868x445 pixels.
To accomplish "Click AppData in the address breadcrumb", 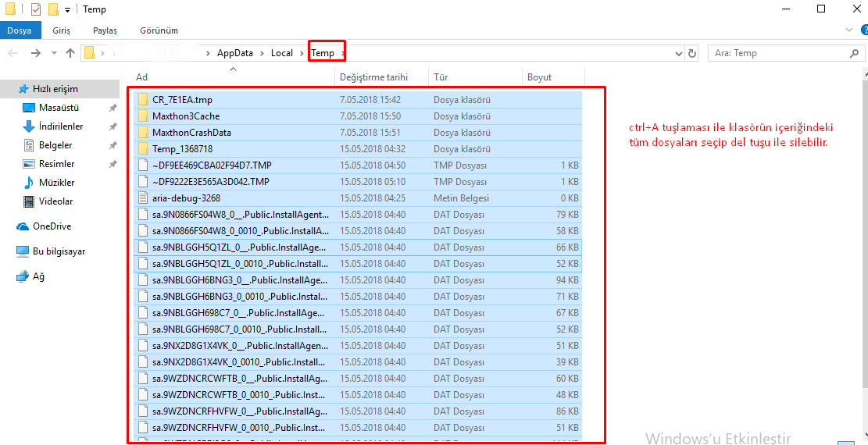I will [x=234, y=53].
